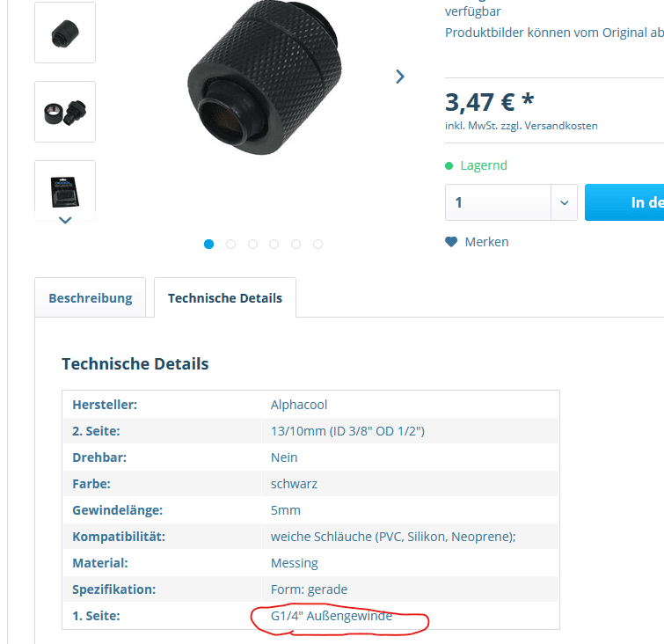The image size is (664, 644).
Task: Expand thumbnail list with the down chevron
Action: (x=65, y=220)
